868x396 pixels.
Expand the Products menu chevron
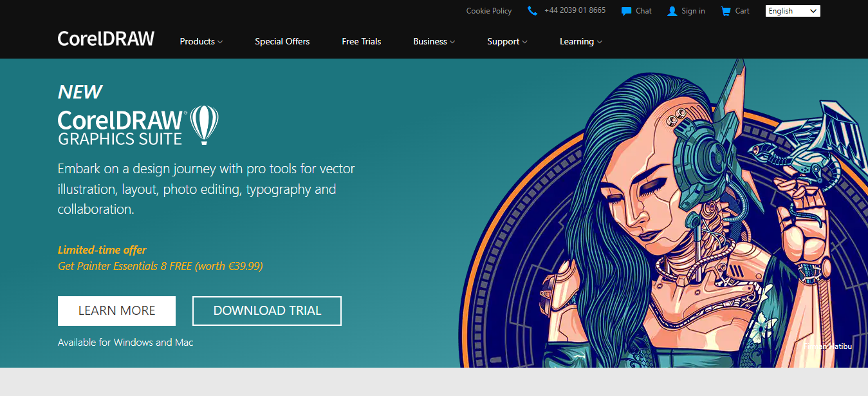(220, 42)
